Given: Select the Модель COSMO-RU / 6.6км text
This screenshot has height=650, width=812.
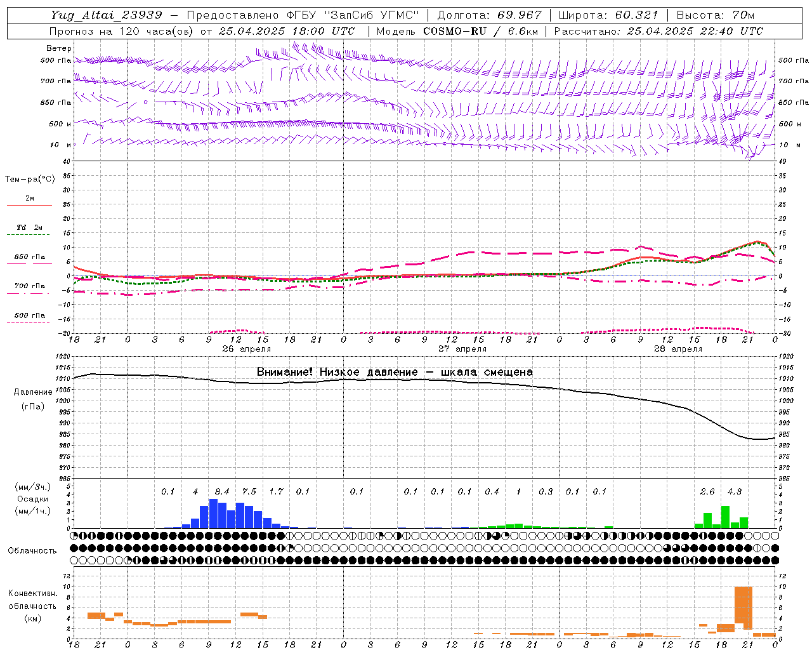Looking at the screenshot, I should (x=457, y=31).
